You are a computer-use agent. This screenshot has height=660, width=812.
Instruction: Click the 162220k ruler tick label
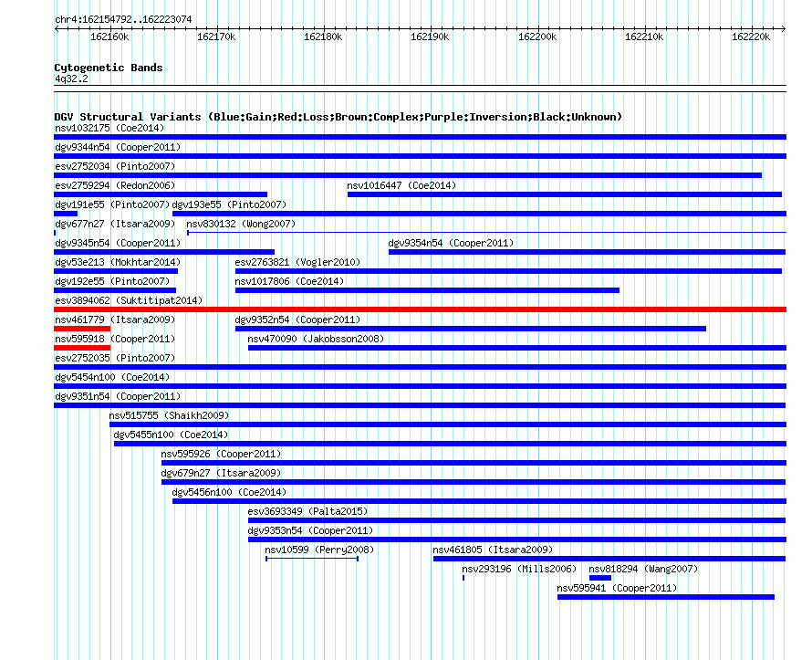click(x=750, y=37)
